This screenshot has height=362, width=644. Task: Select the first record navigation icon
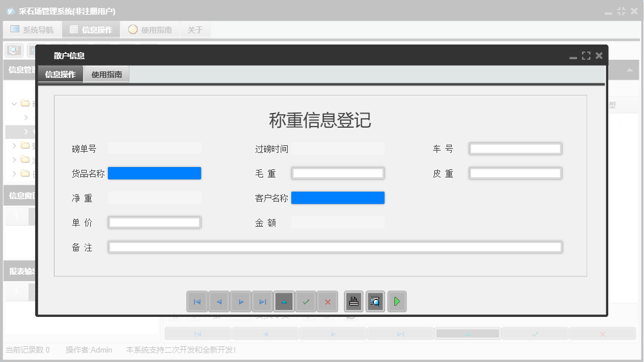click(x=197, y=301)
